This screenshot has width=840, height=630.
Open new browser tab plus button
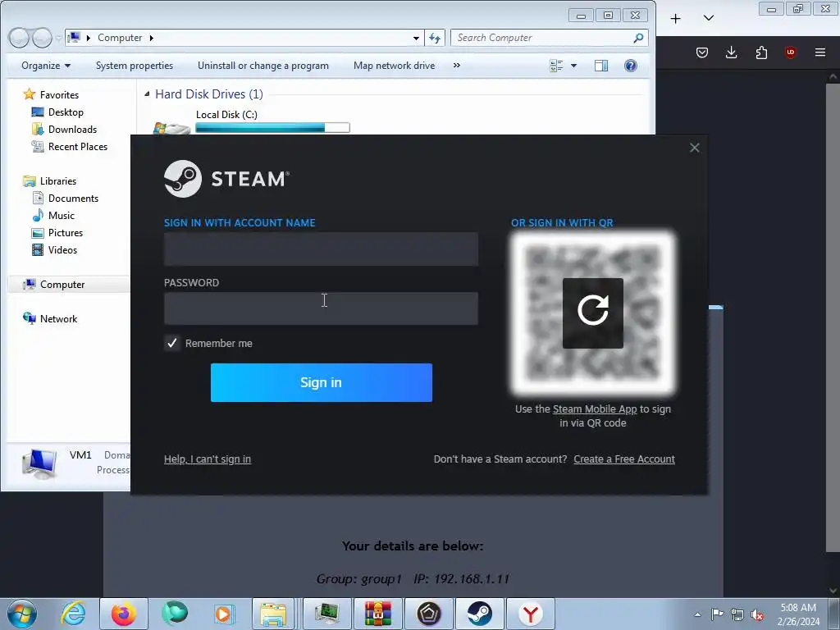(676, 19)
